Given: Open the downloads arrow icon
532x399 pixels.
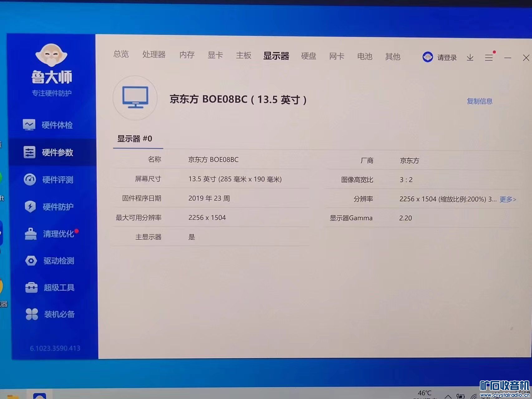Looking at the screenshot, I should [470, 58].
